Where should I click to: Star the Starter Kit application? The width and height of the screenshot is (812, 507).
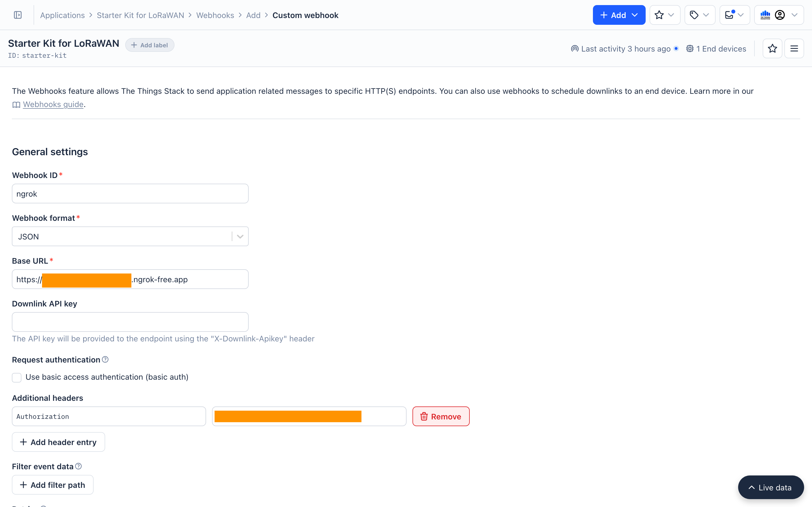[x=773, y=48]
